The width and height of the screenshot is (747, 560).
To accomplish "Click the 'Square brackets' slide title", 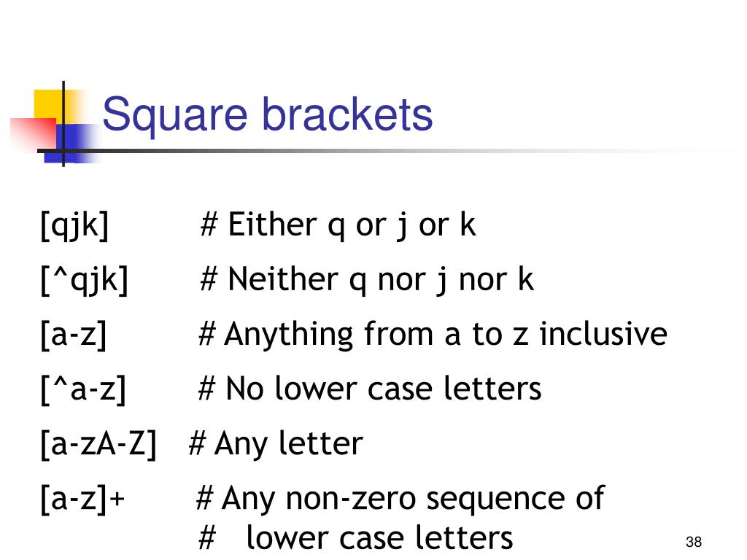I will pyautogui.click(x=267, y=114).
